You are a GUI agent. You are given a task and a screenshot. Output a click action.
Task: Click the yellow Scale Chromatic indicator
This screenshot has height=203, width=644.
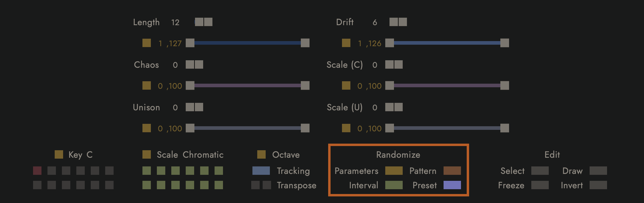tap(147, 154)
